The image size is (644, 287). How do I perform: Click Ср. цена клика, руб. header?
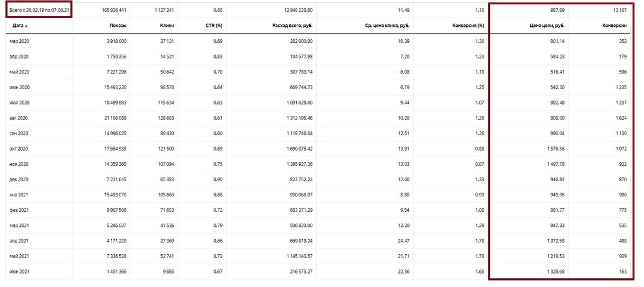[x=386, y=25]
